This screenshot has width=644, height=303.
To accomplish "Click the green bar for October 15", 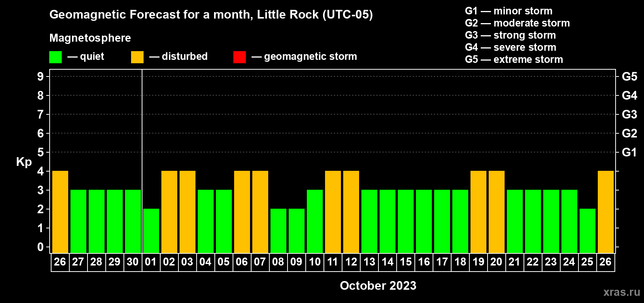I will (x=406, y=222).
